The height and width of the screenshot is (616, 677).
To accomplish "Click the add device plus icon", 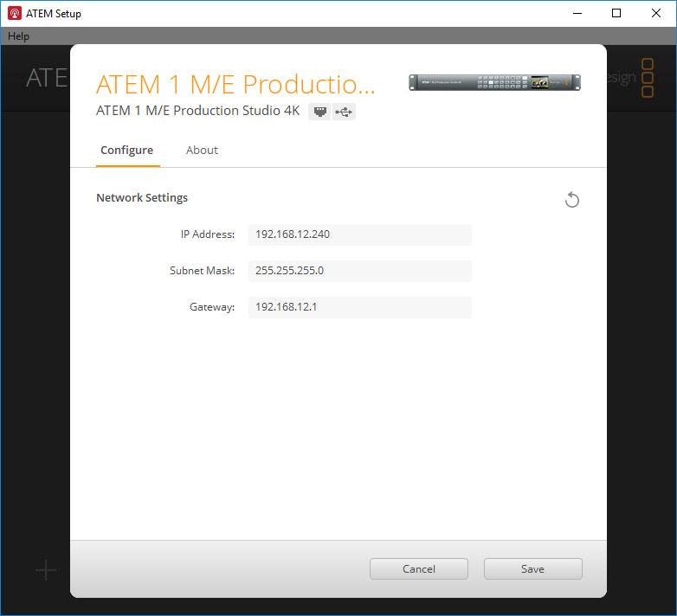I will [46, 570].
